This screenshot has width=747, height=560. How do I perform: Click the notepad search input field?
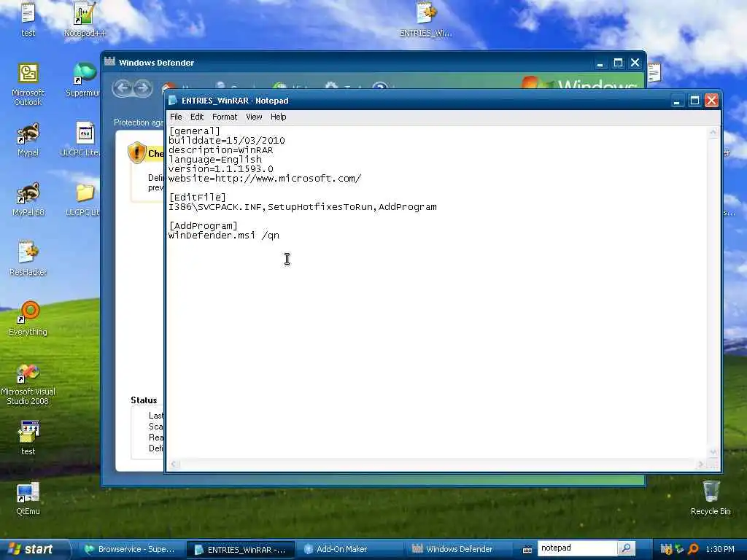coord(578,548)
